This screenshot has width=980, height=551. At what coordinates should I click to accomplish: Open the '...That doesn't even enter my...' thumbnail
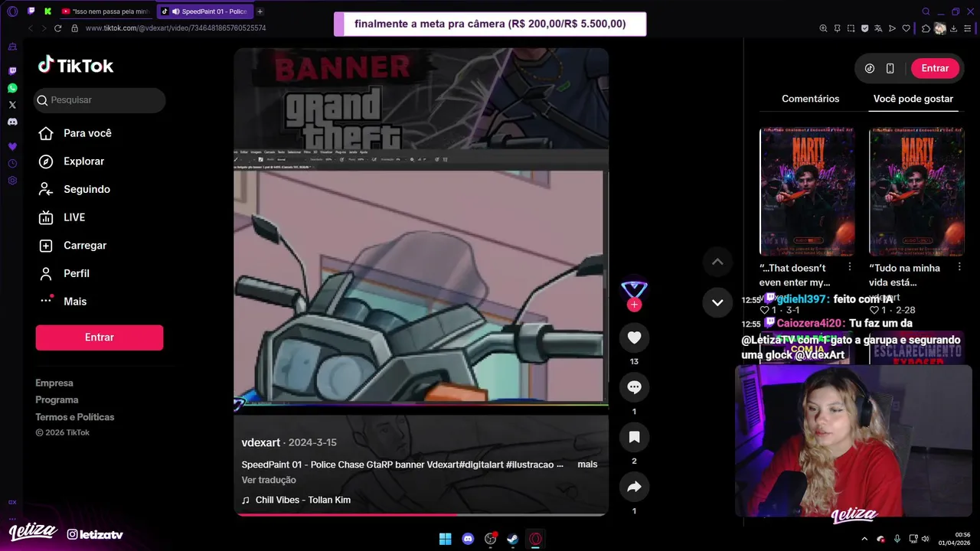807,191
